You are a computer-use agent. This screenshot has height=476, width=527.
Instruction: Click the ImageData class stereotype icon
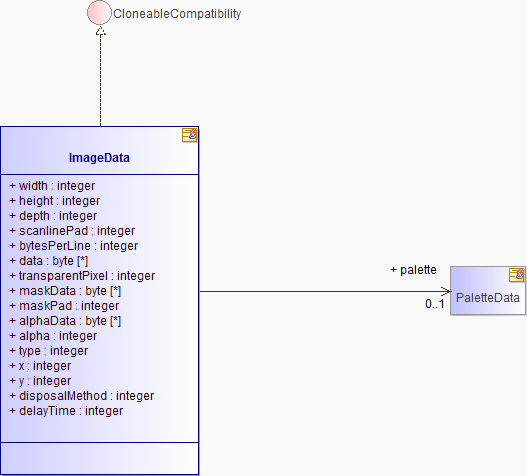(189, 135)
